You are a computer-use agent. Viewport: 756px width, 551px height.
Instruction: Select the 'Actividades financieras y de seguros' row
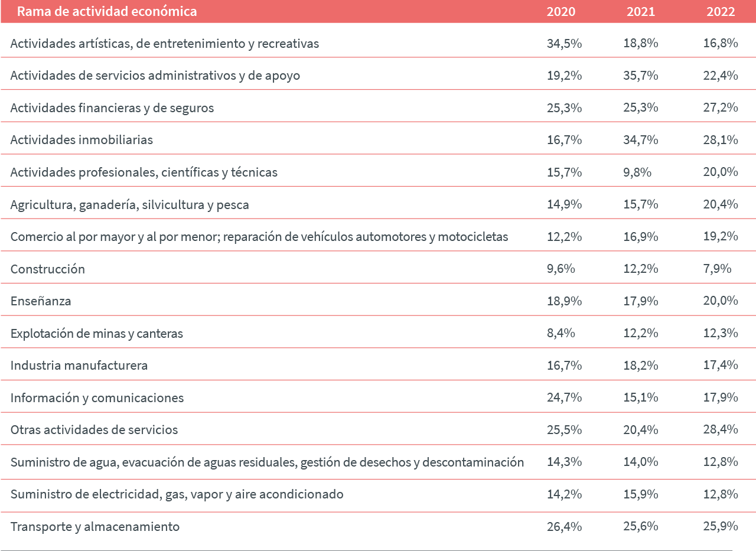click(x=112, y=108)
